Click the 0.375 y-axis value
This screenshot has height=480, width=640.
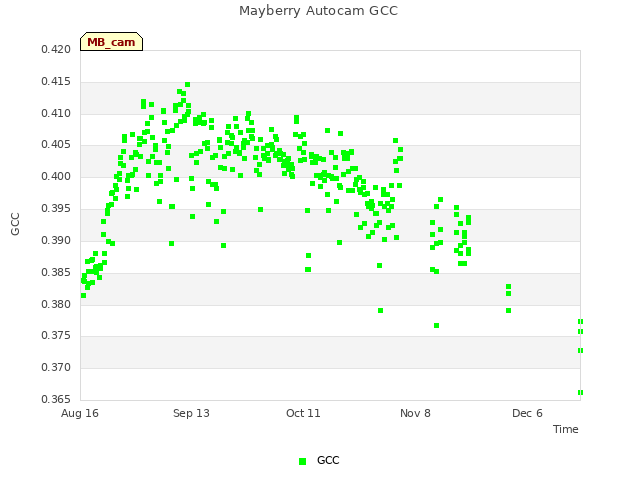click(x=56, y=335)
